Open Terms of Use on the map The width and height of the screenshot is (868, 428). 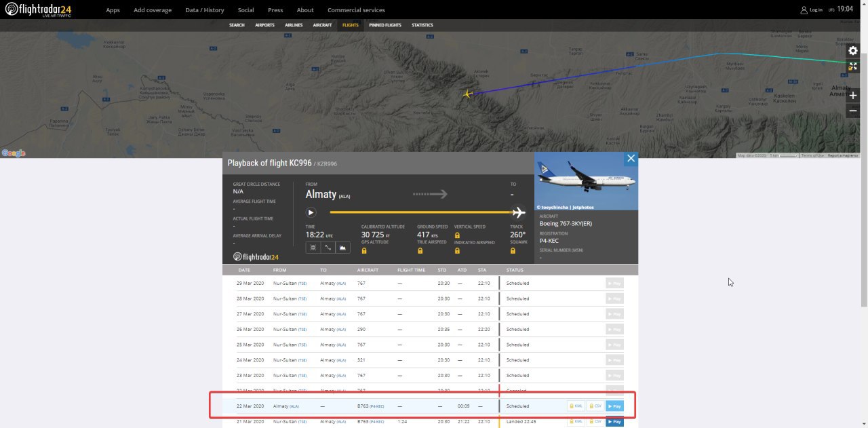point(812,156)
